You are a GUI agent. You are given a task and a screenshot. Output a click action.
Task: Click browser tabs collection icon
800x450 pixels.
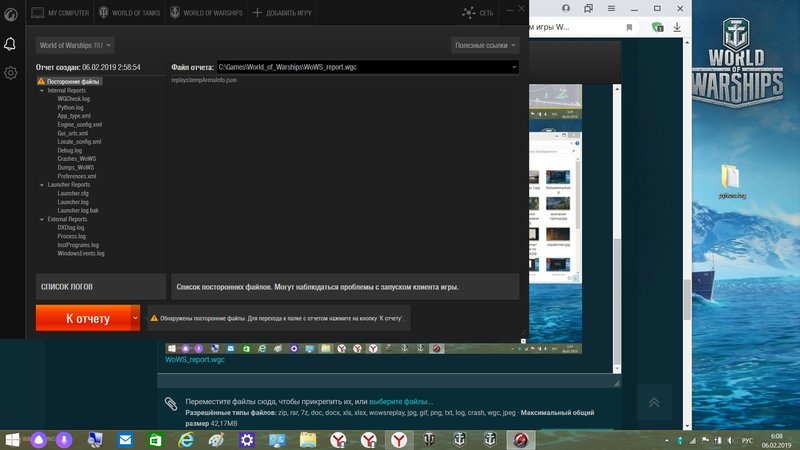(588, 8)
